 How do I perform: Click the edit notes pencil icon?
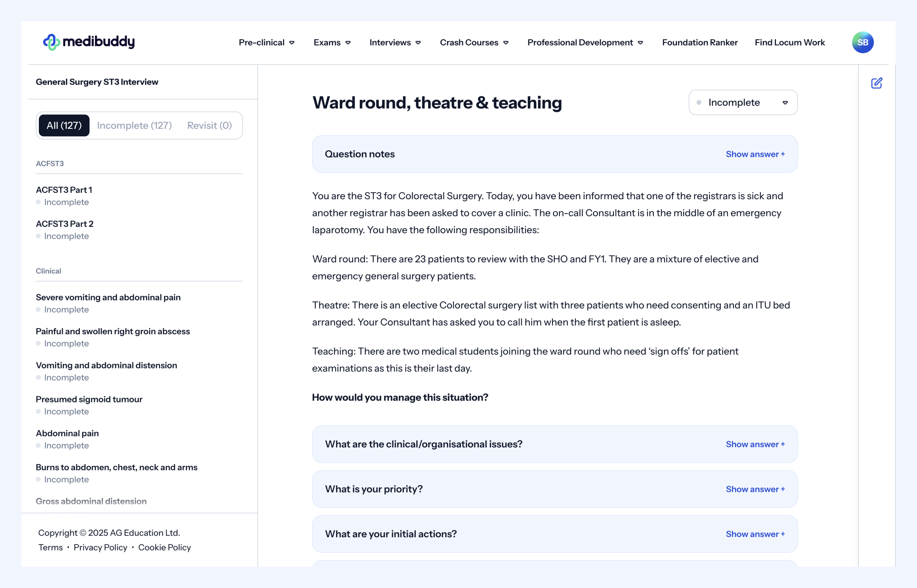coord(877,83)
